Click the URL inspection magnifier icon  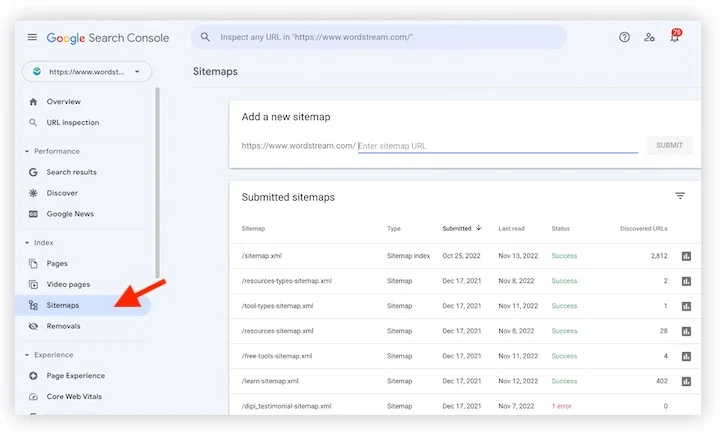33,123
